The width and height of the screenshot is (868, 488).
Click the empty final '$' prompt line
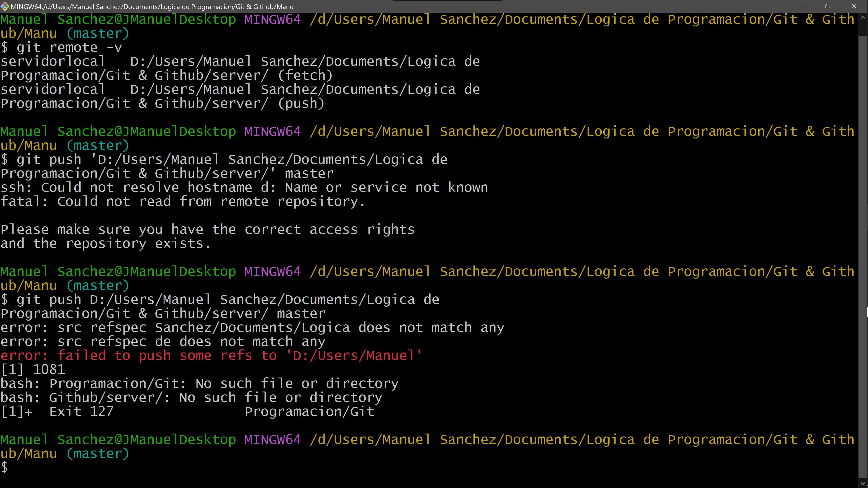[x=5, y=468]
